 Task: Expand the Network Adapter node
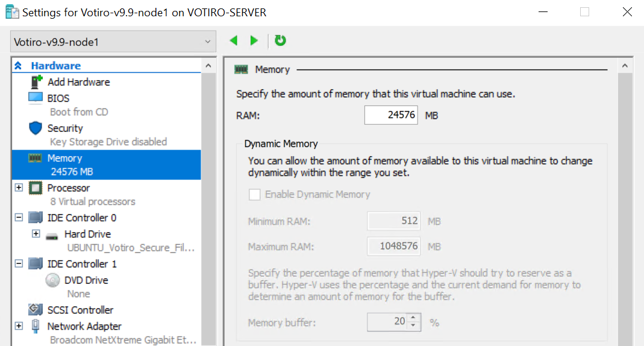pos(19,326)
